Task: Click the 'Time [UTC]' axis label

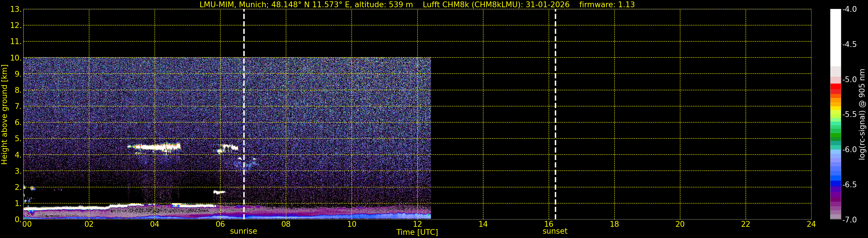Action: coord(417,232)
